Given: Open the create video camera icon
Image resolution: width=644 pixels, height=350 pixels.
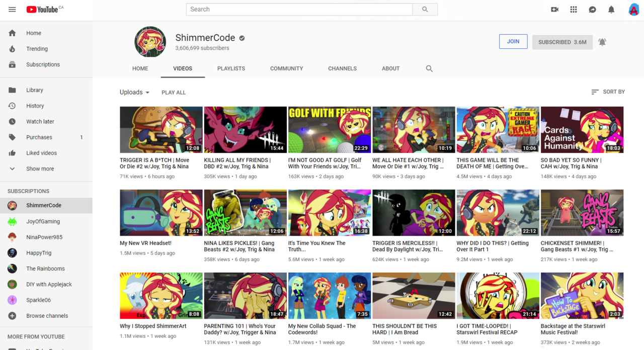Looking at the screenshot, I should click(x=554, y=10).
